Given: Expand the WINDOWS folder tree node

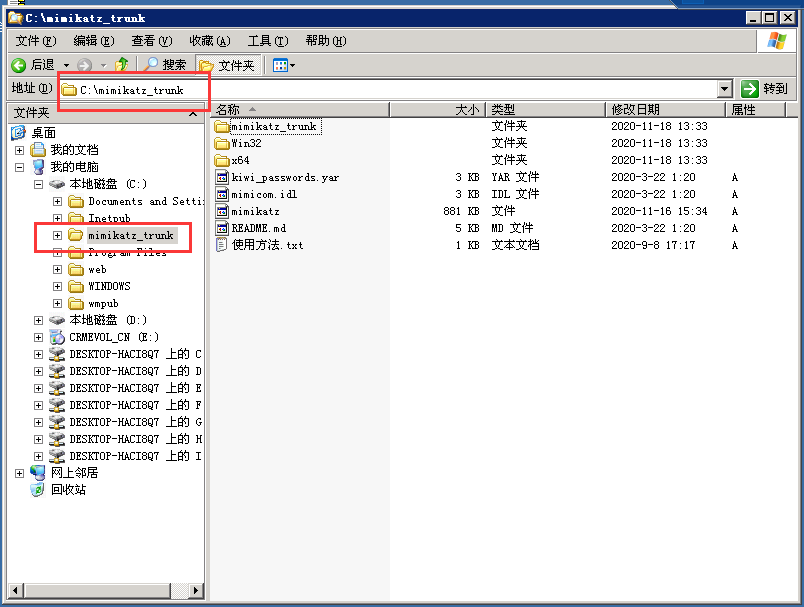Looking at the screenshot, I should point(57,287).
